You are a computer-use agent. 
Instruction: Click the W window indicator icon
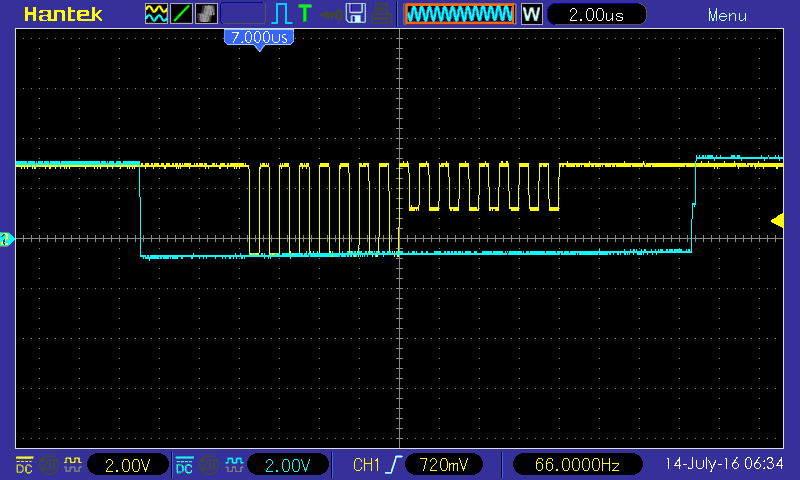(x=531, y=14)
